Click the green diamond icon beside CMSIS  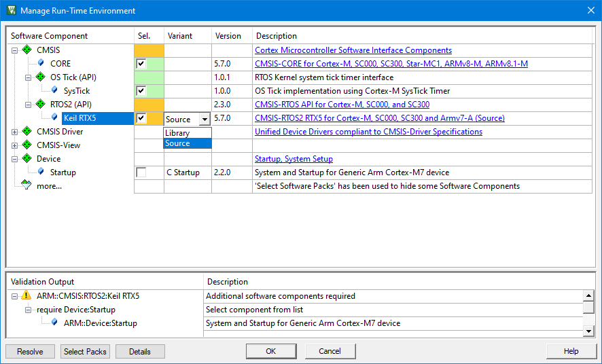tap(27, 50)
